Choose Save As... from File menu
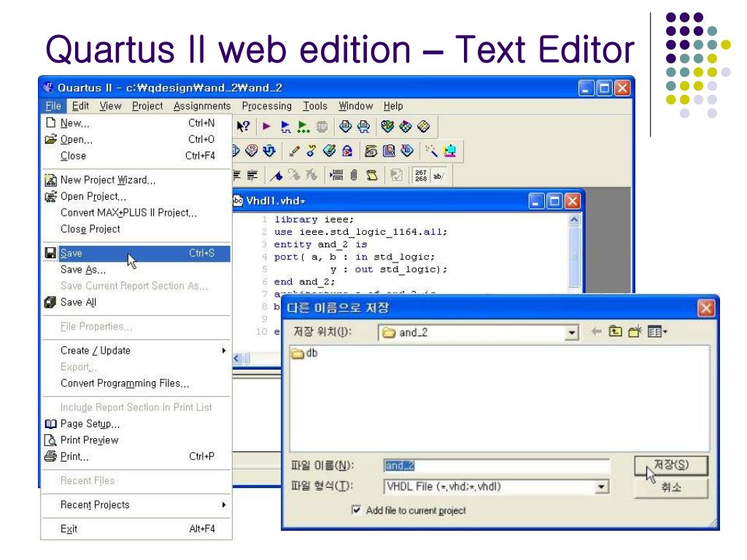Image resolution: width=747 pixels, height=560 pixels. (x=136, y=270)
